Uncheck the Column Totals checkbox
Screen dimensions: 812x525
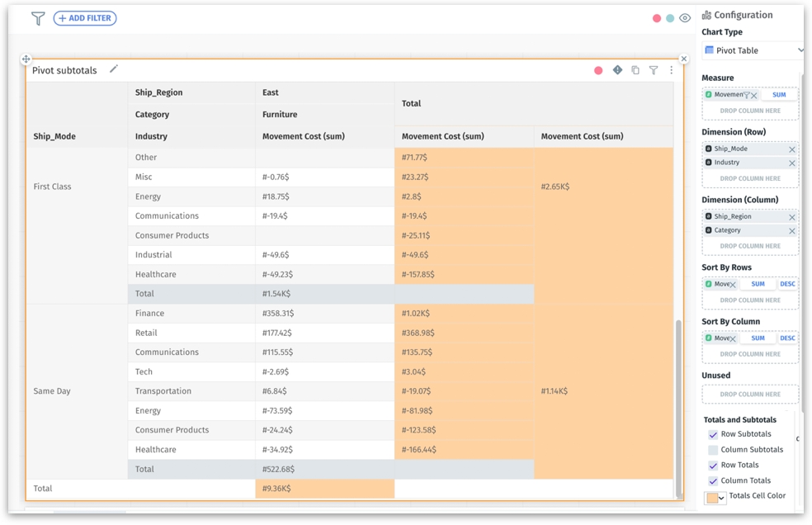coord(713,480)
